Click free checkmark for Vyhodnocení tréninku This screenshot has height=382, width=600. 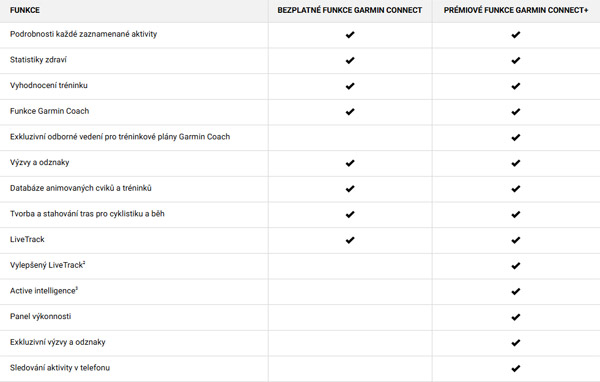(x=350, y=86)
